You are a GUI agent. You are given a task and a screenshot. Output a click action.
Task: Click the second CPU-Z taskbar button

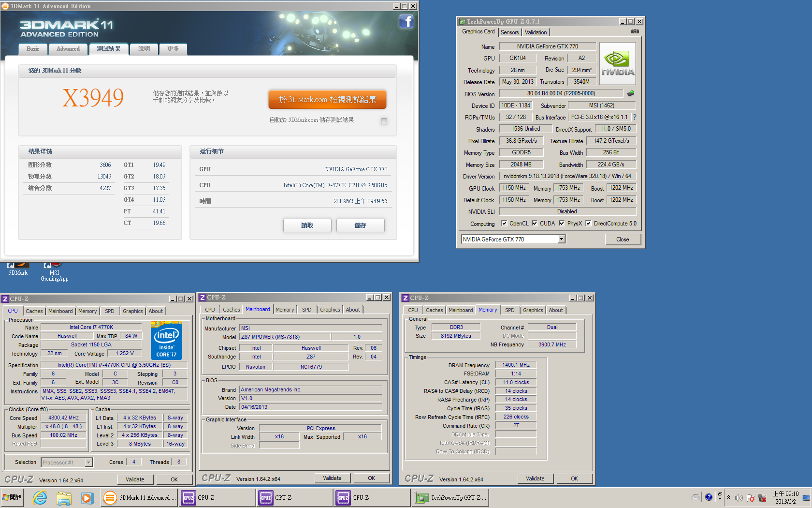click(x=294, y=497)
